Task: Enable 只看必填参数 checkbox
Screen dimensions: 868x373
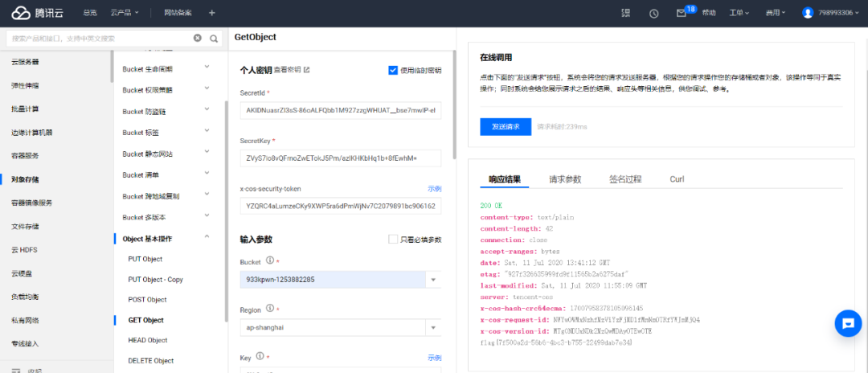Action: click(393, 239)
